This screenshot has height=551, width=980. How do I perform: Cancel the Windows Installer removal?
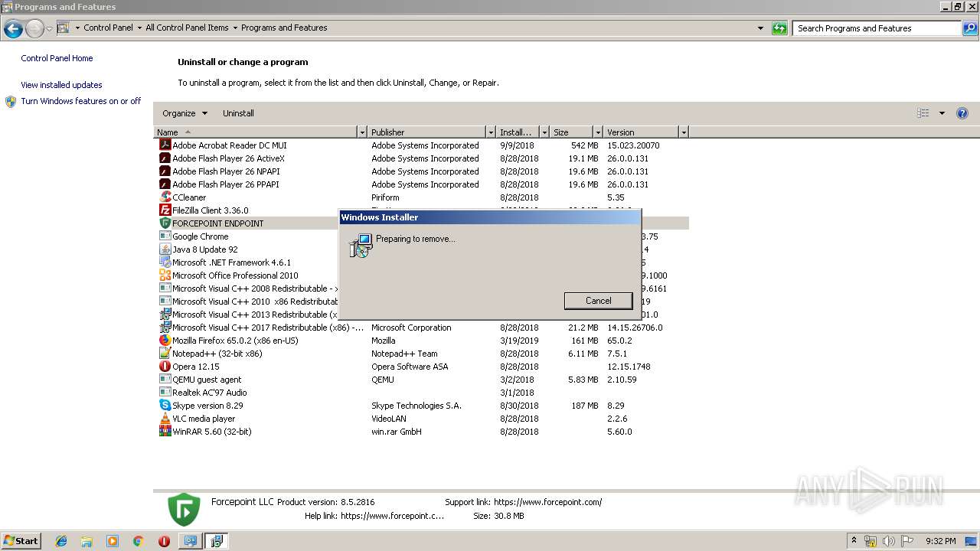[x=599, y=301]
